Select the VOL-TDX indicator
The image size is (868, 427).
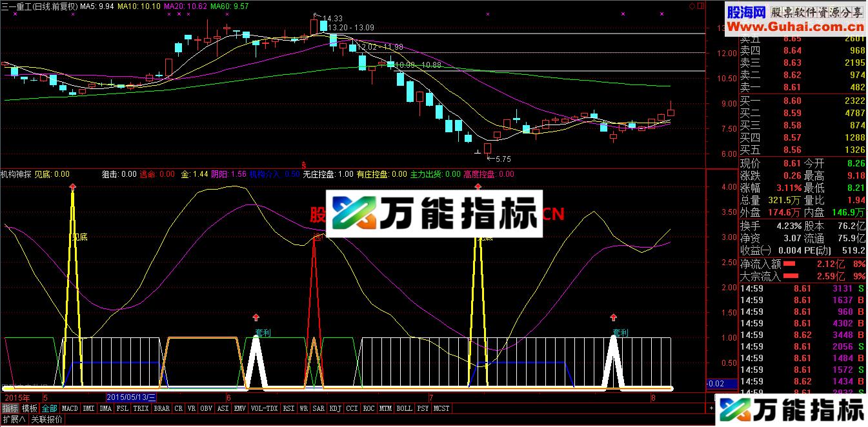(264, 408)
